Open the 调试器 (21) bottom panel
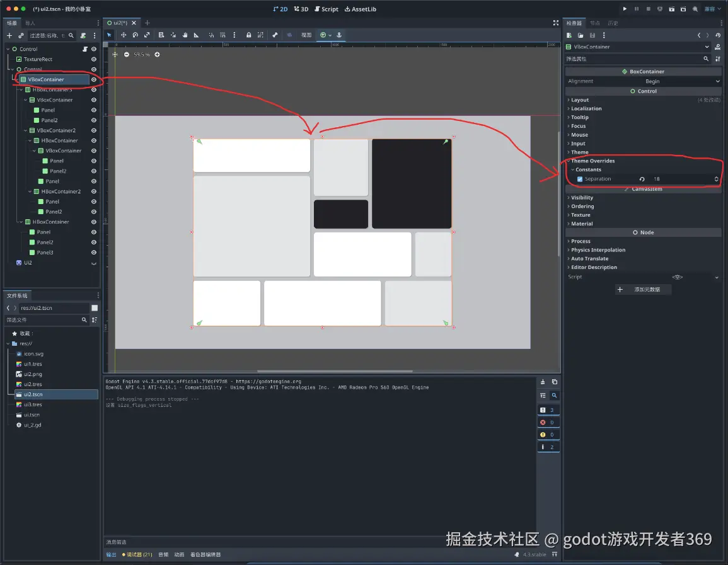This screenshot has height=565, width=728. [137, 555]
